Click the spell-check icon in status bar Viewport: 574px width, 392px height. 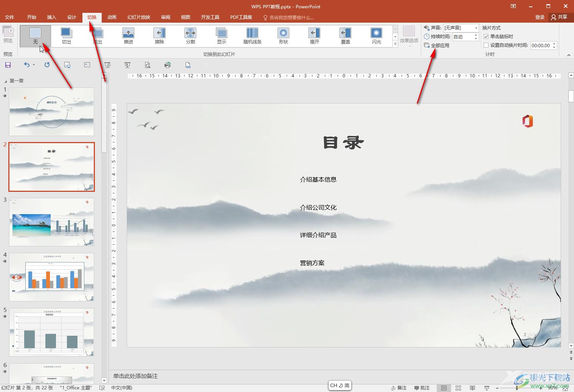coord(102,388)
